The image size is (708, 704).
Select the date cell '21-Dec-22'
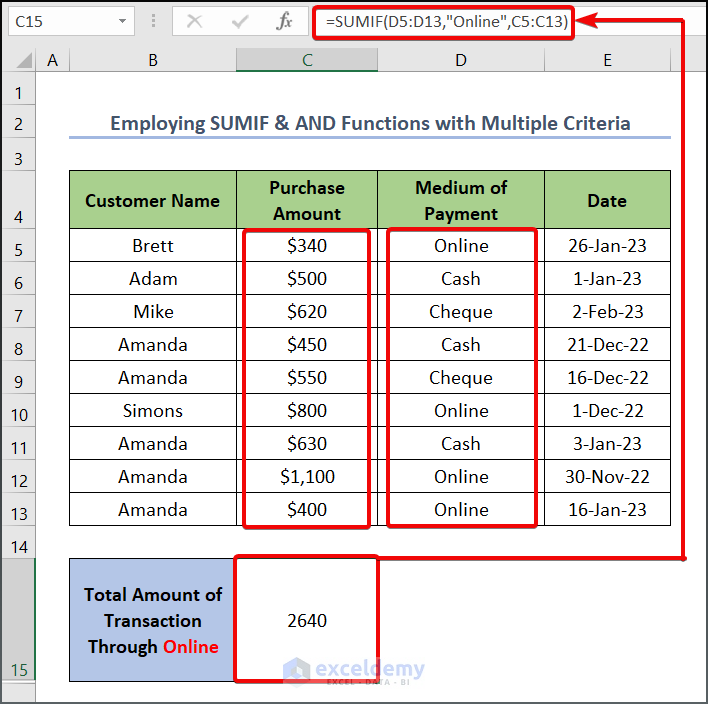point(607,344)
